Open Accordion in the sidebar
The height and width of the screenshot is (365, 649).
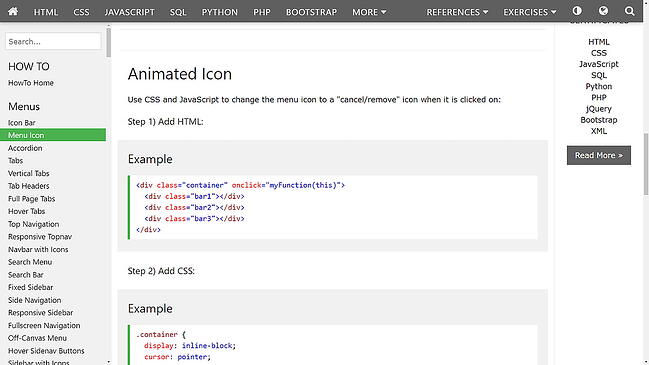coord(25,148)
